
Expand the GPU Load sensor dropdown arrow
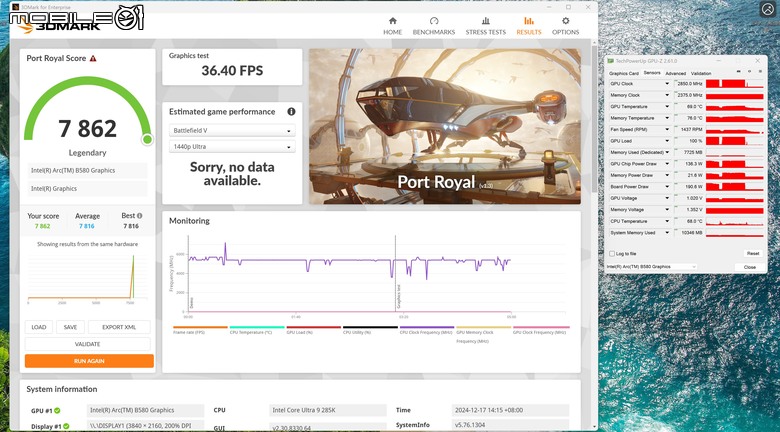coord(667,141)
